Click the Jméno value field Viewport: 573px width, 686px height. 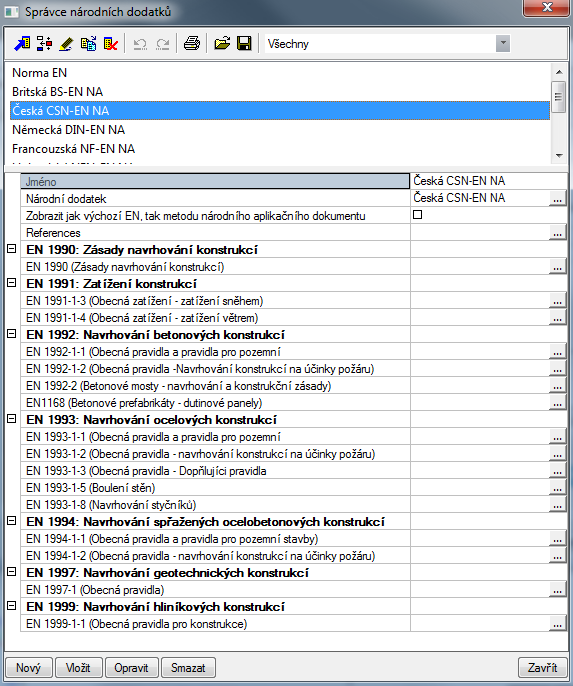click(489, 181)
